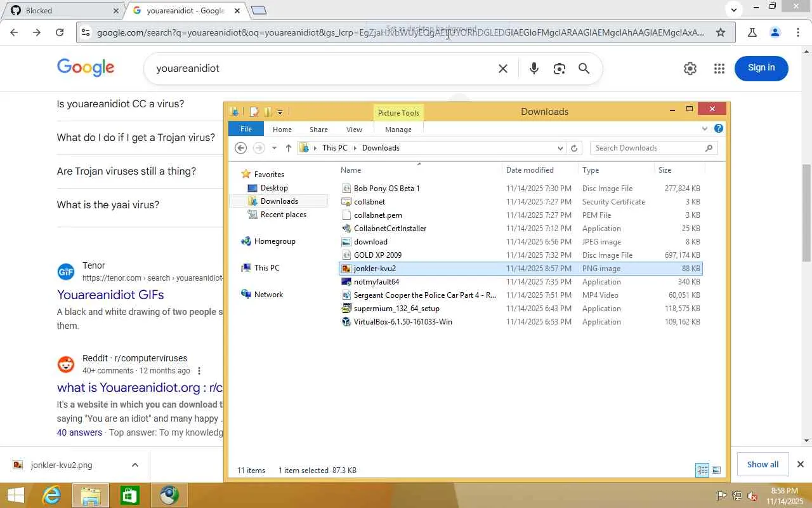This screenshot has height=508, width=812.
Task: Open the recent locations dropdown in Explorer
Action: pyautogui.click(x=274, y=148)
